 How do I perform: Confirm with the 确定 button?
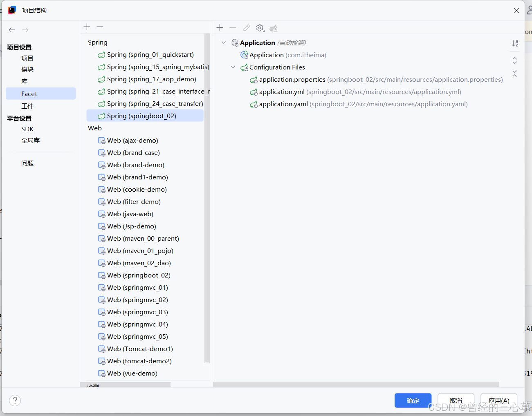point(413,400)
